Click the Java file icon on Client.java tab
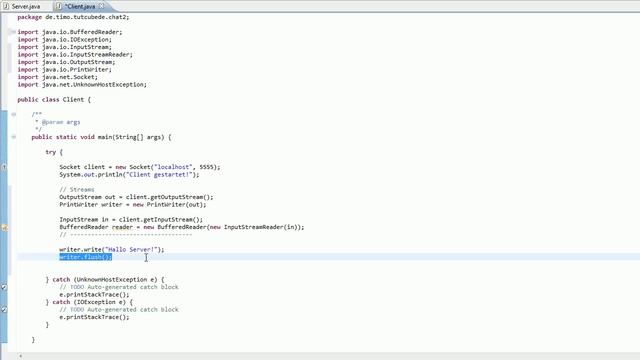640x360 pixels. pyautogui.click(x=59, y=7)
